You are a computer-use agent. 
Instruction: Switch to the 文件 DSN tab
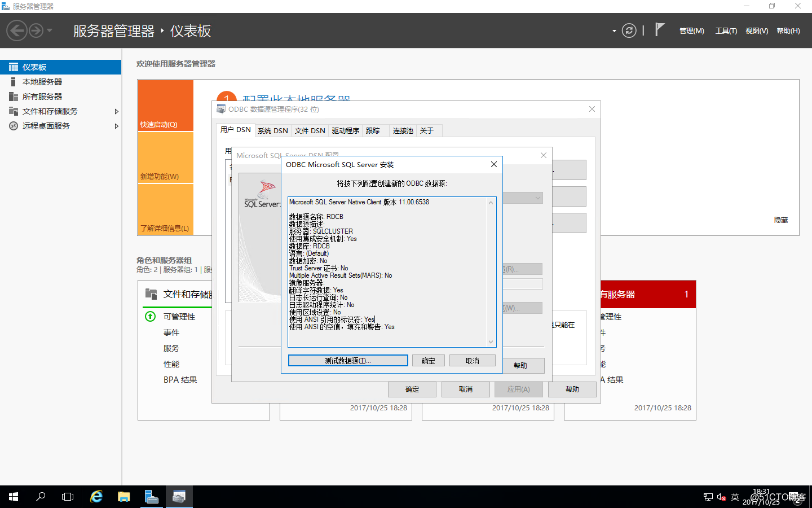(310, 130)
